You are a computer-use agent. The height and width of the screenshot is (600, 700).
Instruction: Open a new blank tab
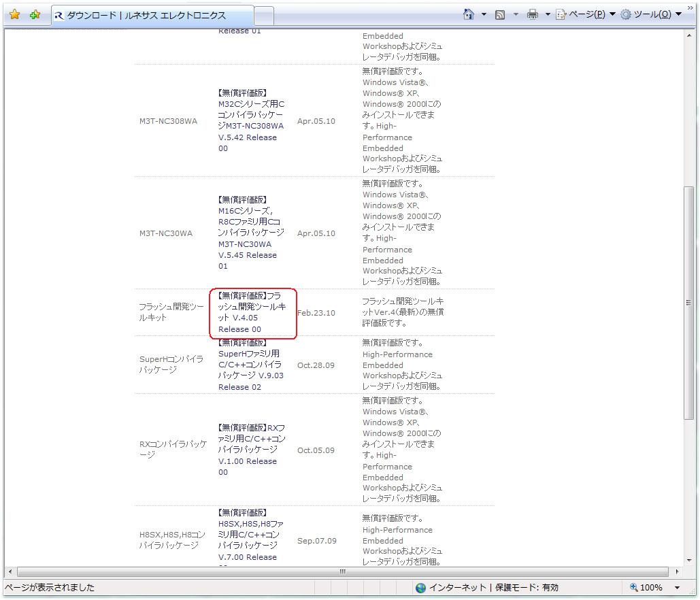265,15
